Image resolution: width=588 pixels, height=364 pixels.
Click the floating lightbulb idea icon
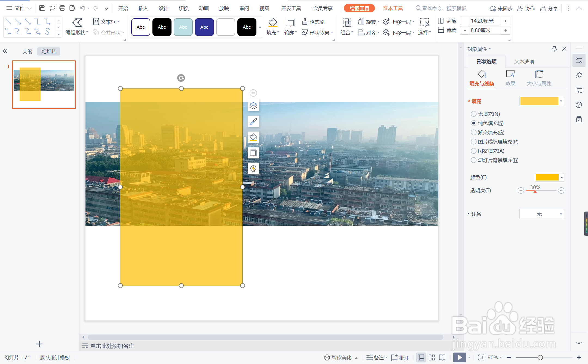point(253,169)
